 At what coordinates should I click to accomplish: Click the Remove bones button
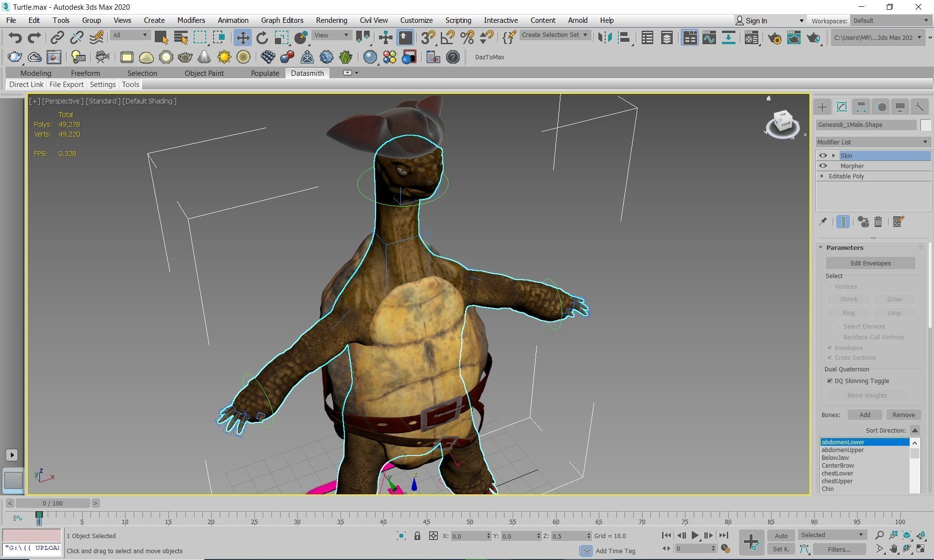903,415
